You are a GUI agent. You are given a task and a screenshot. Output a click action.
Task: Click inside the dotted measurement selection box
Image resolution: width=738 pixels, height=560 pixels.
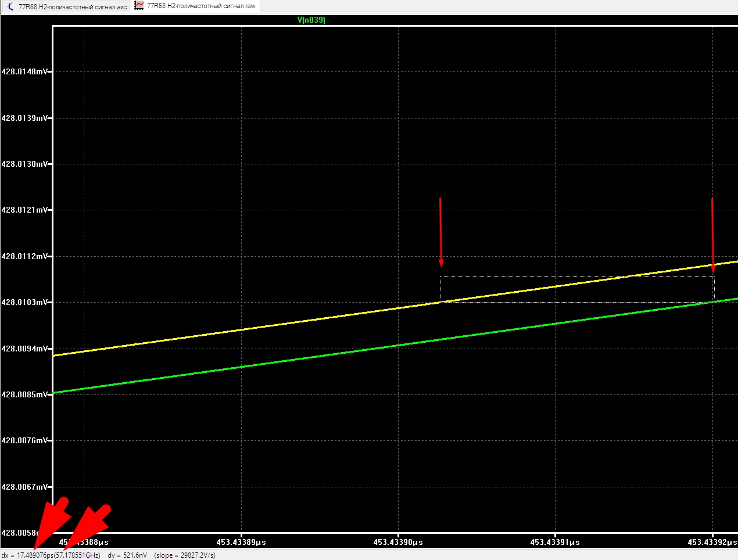tap(576, 289)
